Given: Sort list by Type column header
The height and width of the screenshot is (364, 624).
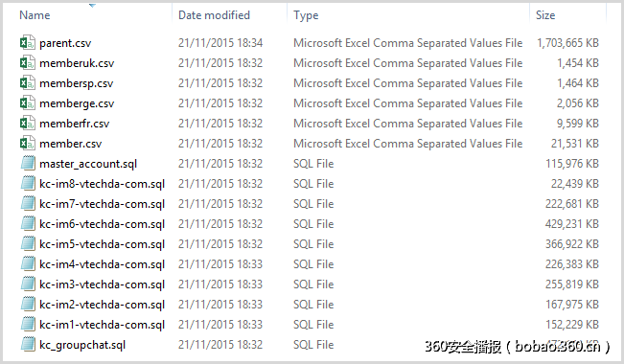Looking at the screenshot, I should tap(306, 15).
